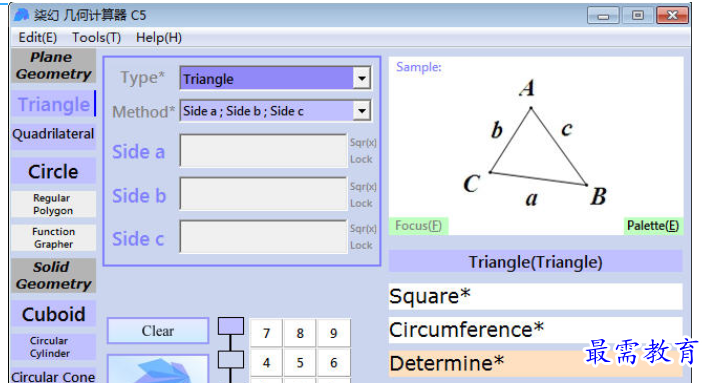Open the Help(H) menu
Image resolution: width=707 pixels, height=383 pixels.
click(159, 37)
